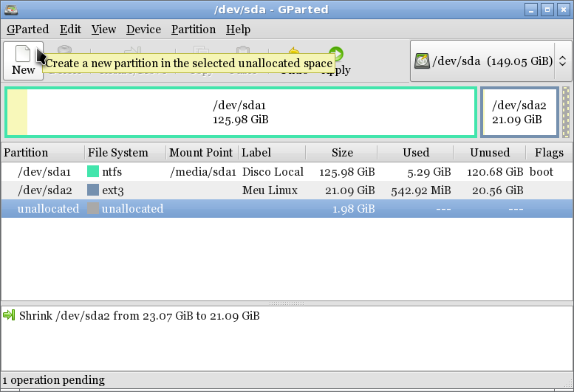
Task: Click the Label column header
Action: pos(272,153)
